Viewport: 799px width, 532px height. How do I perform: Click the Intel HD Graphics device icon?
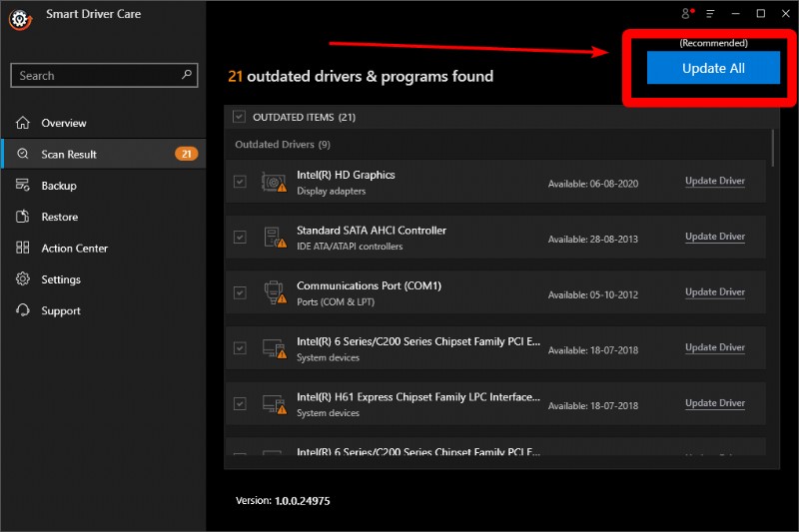pyautogui.click(x=274, y=182)
